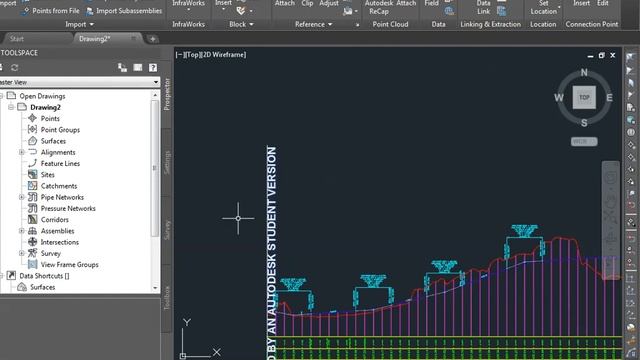The height and width of the screenshot is (360, 640).
Task: Select the Toolbox tab in Toolspace
Action: (167, 298)
